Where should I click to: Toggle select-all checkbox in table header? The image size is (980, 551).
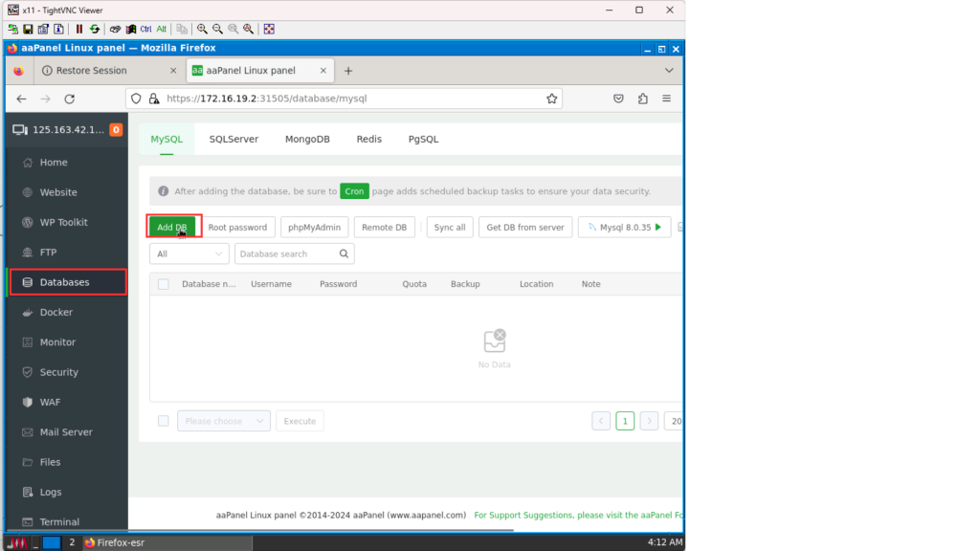(164, 284)
